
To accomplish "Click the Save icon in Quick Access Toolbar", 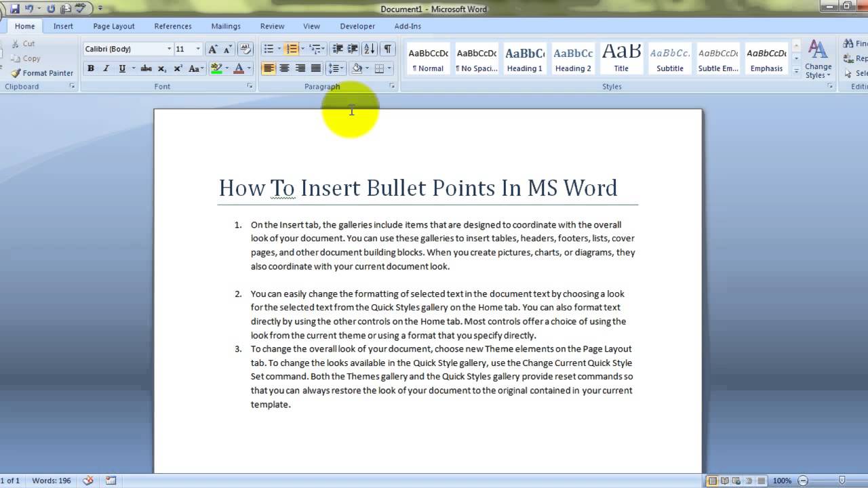I will tap(14, 9).
